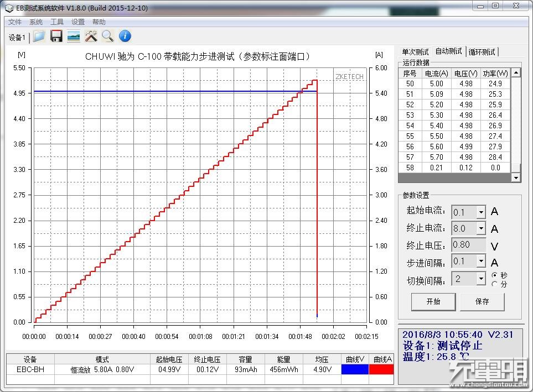The width and height of the screenshot is (533, 392).
Task: Click the red 曲线A color swatch
Action: pos(381,369)
